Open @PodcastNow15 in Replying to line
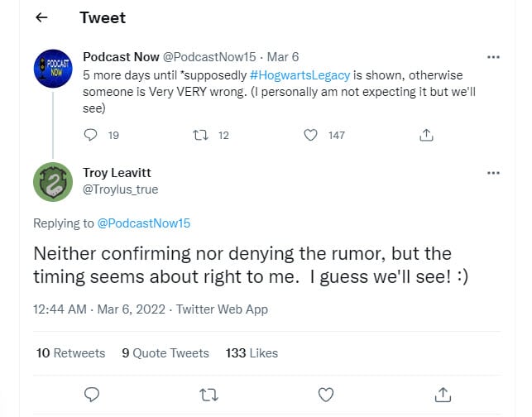 tap(143, 223)
